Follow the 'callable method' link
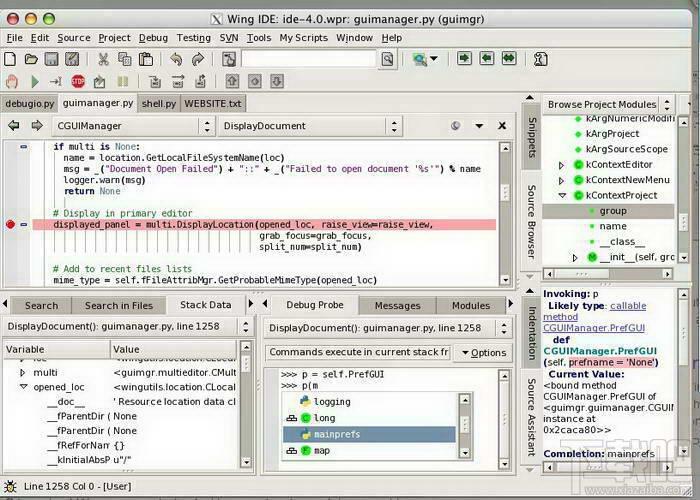The image size is (700, 500). coord(595,311)
